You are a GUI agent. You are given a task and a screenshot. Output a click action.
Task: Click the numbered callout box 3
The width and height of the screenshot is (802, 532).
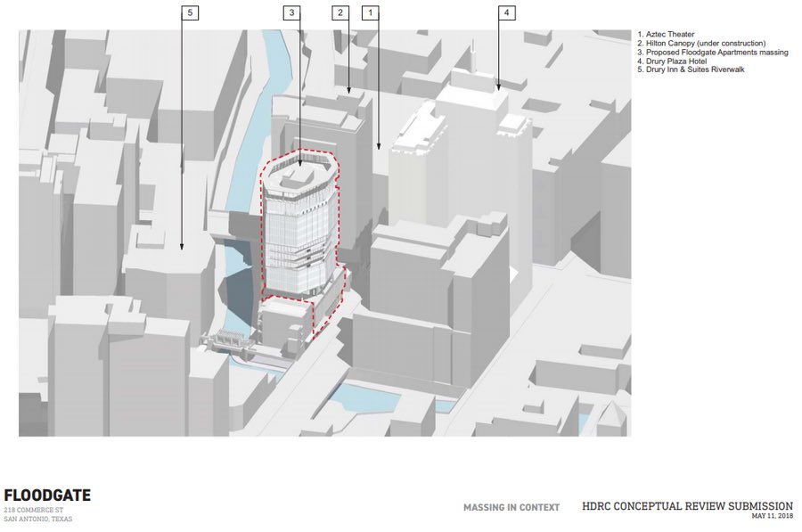point(291,12)
